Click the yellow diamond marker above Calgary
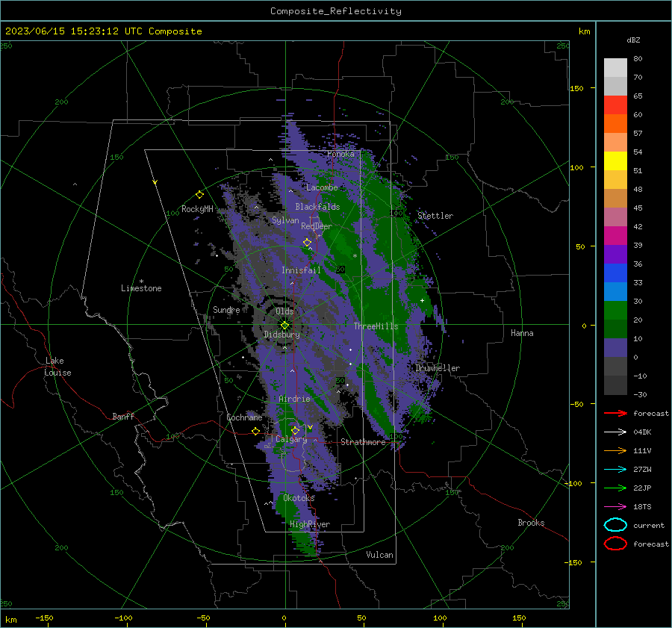Screen dimensions: 672x628 point(295,430)
